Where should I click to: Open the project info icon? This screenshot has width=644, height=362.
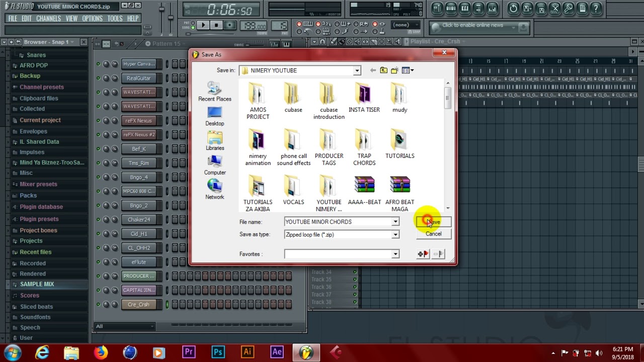(582, 8)
